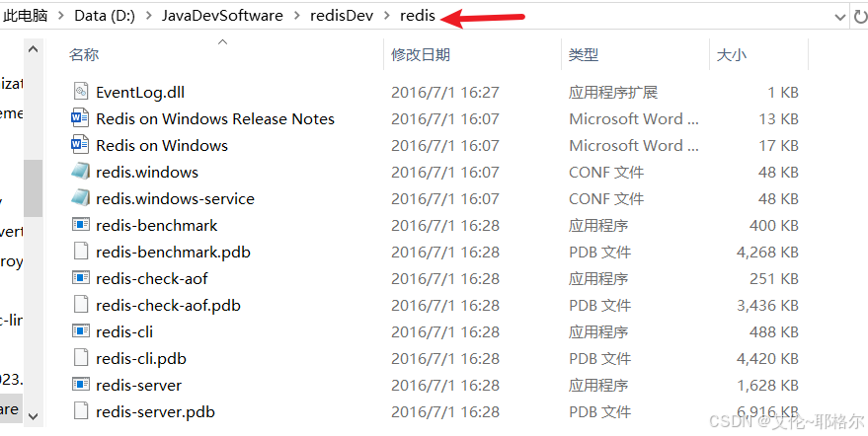The width and height of the screenshot is (868, 436).
Task: Click the redis-benchmark.pdb file icon
Action: (x=81, y=252)
